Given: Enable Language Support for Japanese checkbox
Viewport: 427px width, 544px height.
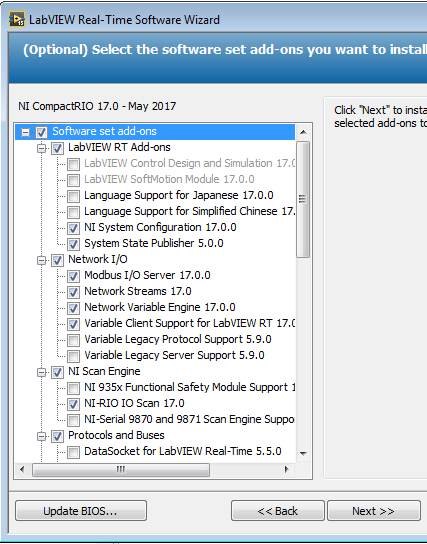Looking at the screenshot, I should 73,196.
